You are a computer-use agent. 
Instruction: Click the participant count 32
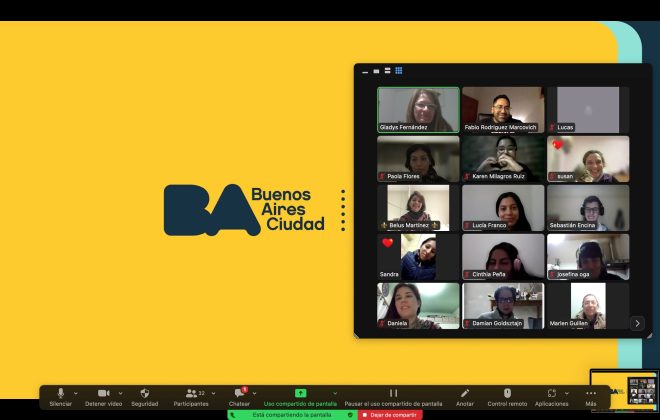click(x=202, y=393)
